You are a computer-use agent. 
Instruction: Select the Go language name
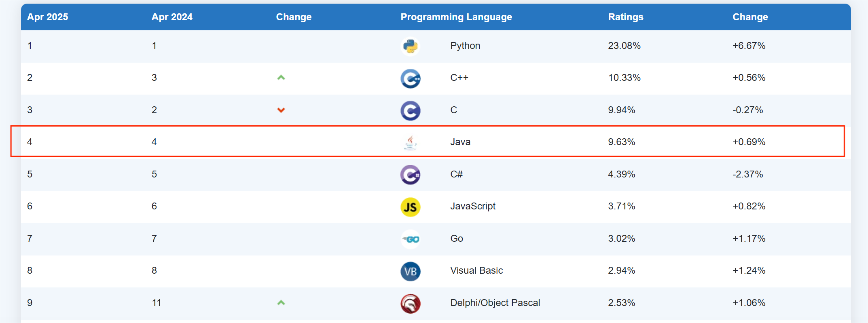coord(457,239)
